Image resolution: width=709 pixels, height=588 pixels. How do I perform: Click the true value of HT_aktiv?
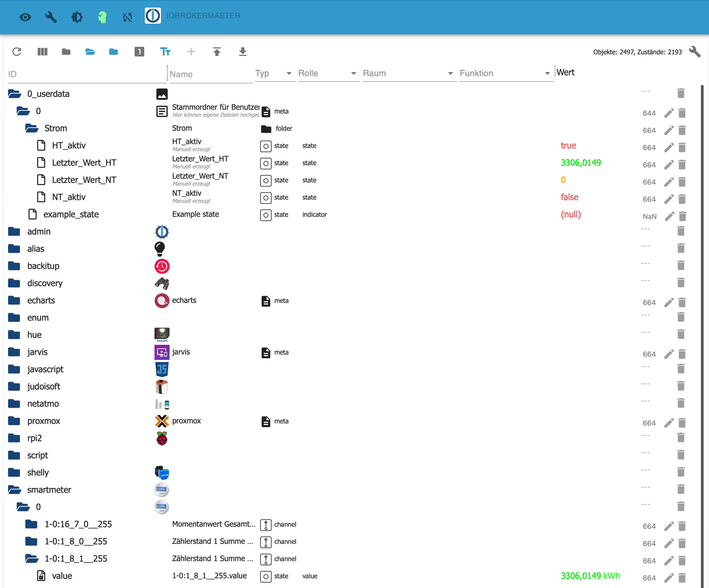pyautogui.click(x=568, y=146)
